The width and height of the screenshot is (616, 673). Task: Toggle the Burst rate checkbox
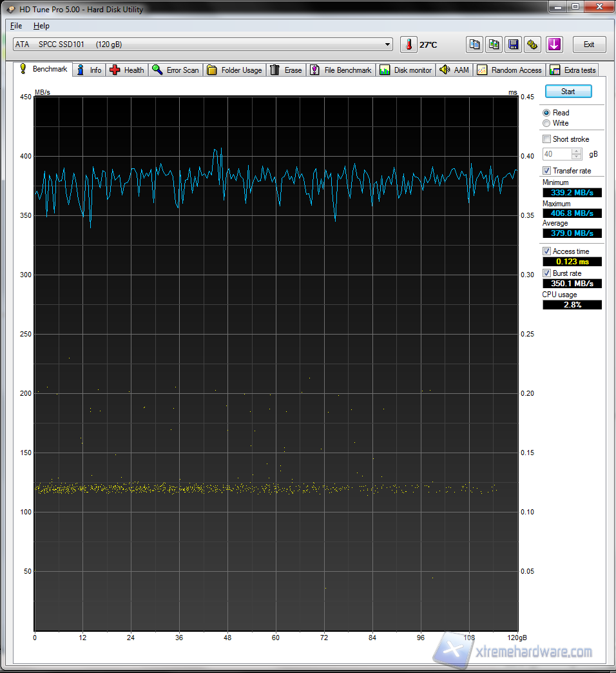(546, 273)
